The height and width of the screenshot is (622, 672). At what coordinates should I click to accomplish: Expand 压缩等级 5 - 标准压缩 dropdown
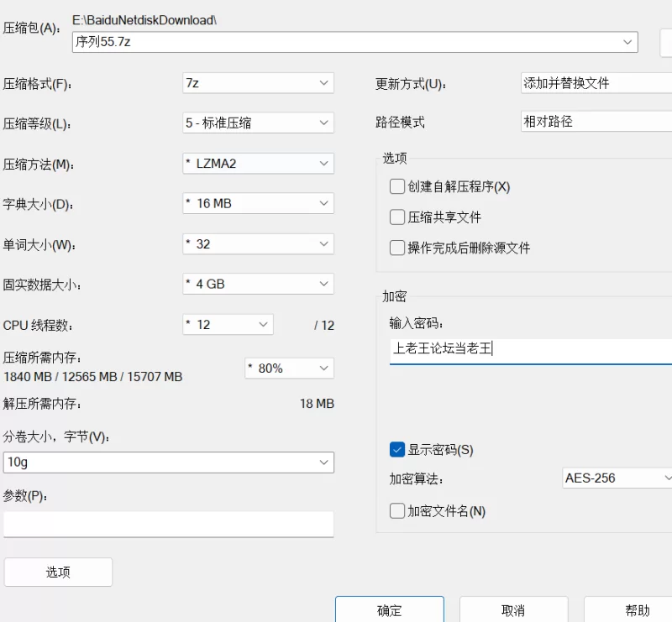point(258,123)
